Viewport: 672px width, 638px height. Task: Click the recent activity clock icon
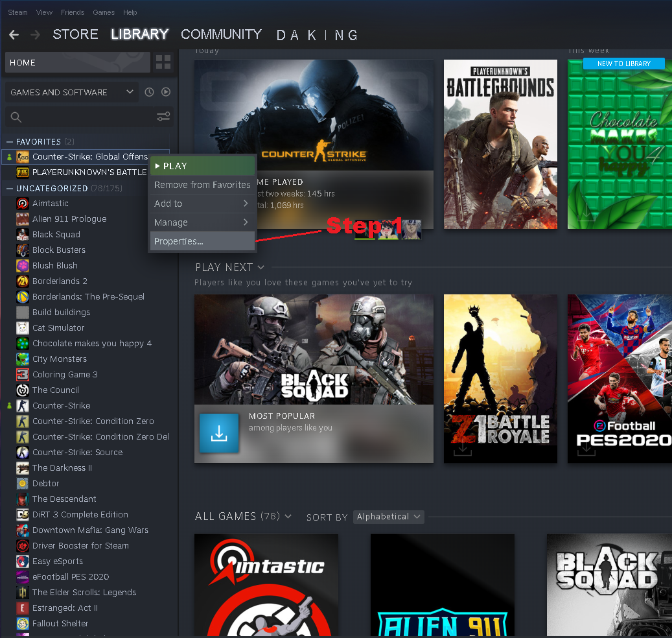(149, 92)
